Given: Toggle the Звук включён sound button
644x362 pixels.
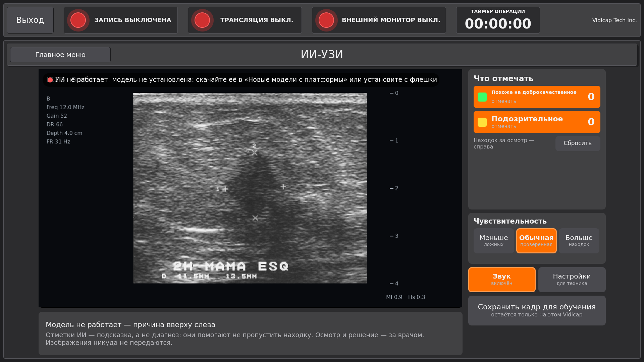Looking at the screenshot, I should pos(502,280).
